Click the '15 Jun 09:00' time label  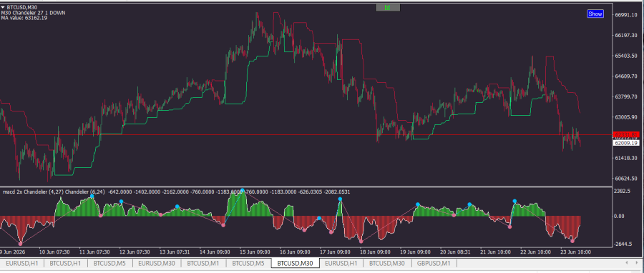255,252
